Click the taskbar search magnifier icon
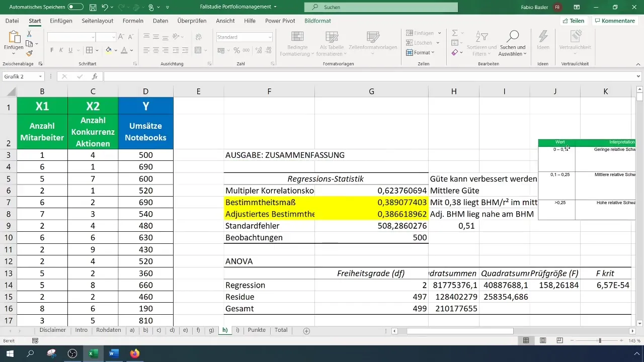 tap(31, 353)
